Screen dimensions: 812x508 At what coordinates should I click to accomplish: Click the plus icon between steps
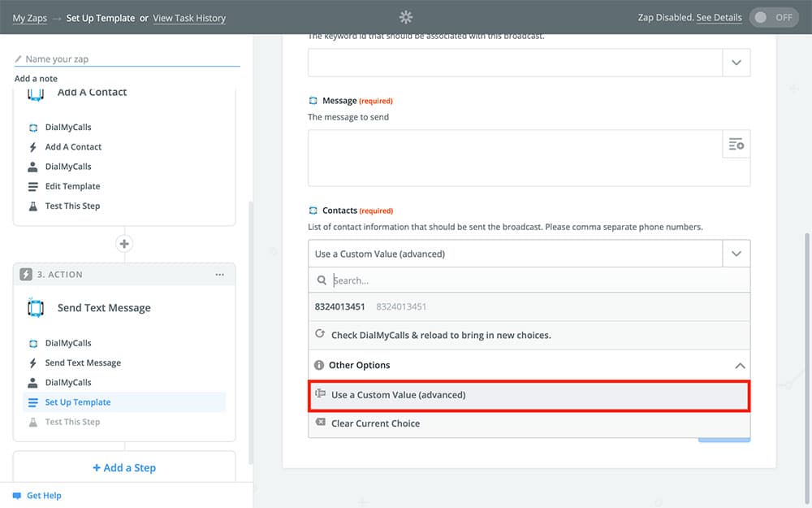click(124, 244)
